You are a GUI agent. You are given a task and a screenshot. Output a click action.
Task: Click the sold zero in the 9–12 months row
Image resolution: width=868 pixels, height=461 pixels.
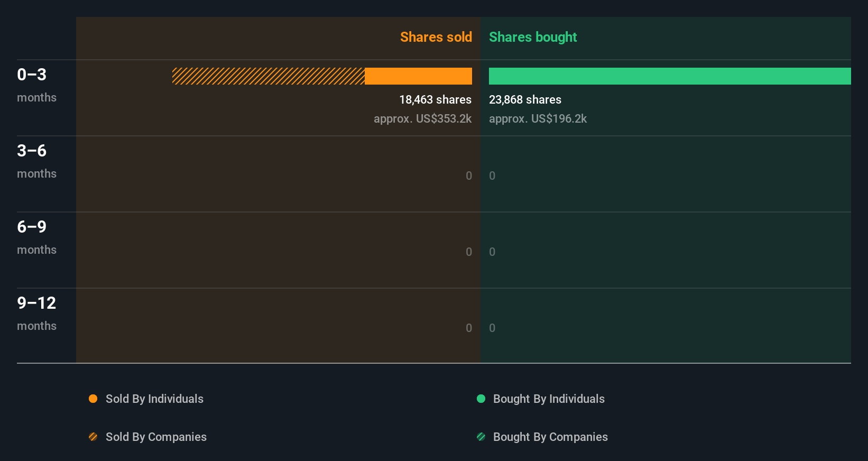click(x=469, y=328)
